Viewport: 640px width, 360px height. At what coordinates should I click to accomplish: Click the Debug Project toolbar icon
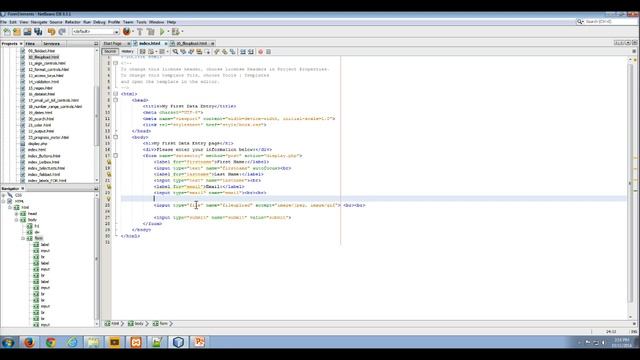coord(176,32)
